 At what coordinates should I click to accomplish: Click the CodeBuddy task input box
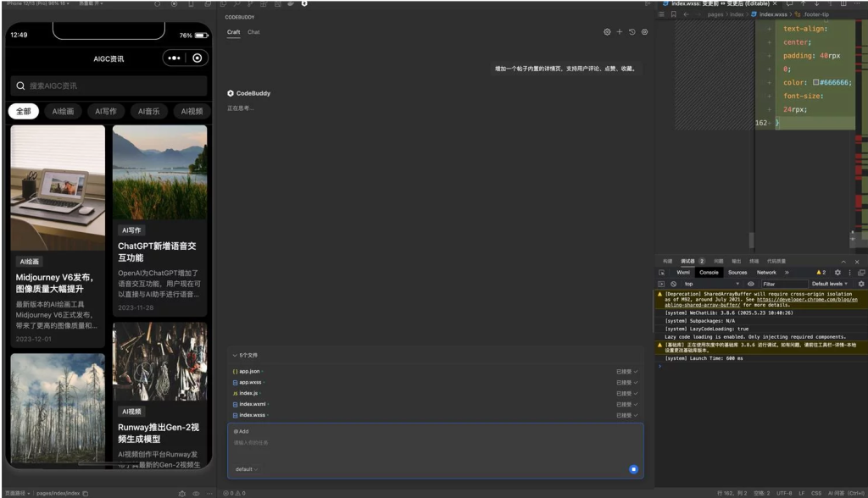pyautogui.click(x=435, y=451)
